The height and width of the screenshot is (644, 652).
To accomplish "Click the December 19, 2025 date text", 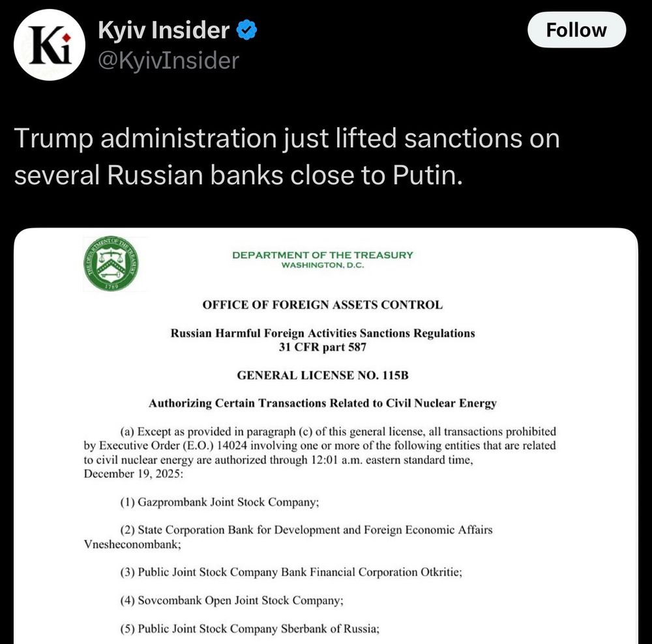I will tap(133, 474).
